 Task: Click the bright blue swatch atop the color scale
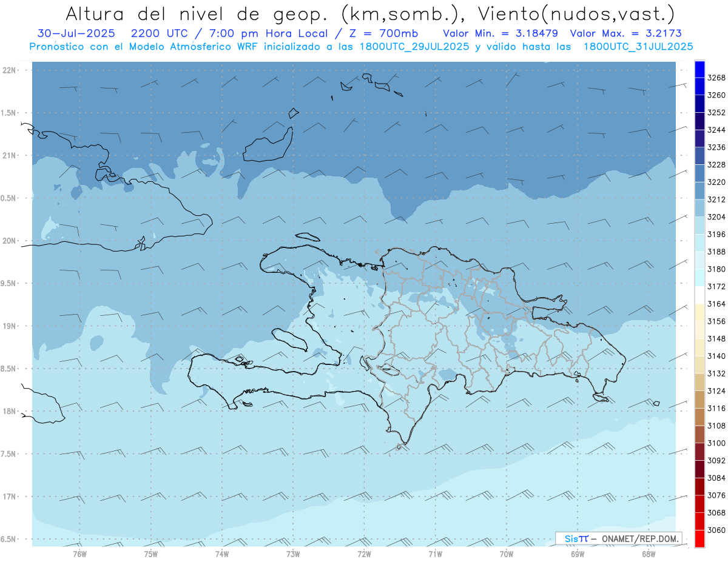[699, 69]
